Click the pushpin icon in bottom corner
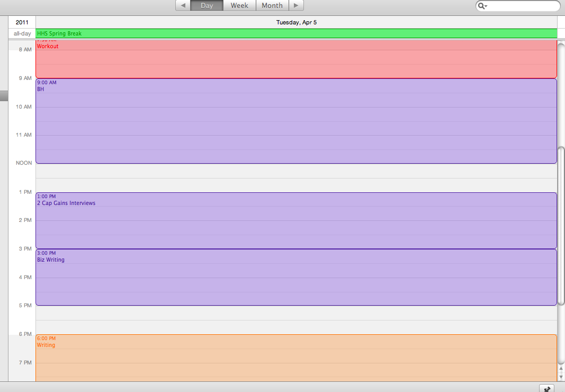The height and width of the screenshot is (392, 565). point(547,388)
